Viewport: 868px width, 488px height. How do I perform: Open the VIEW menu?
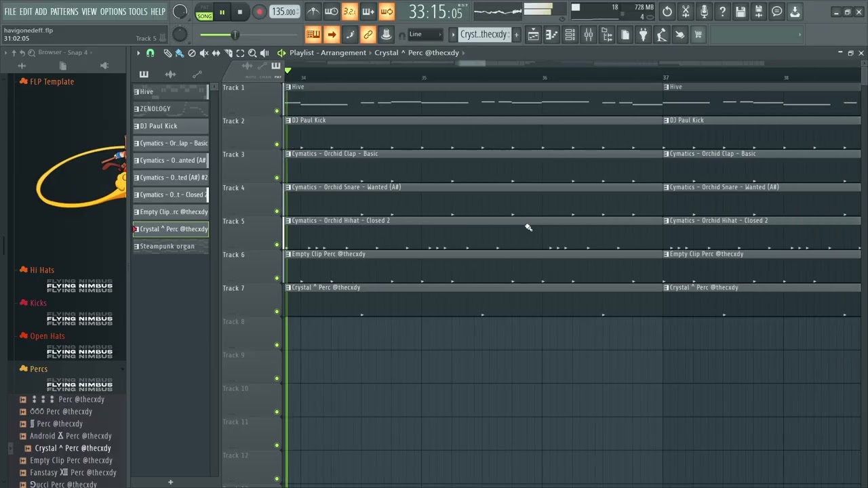click(x=90, y=12)
